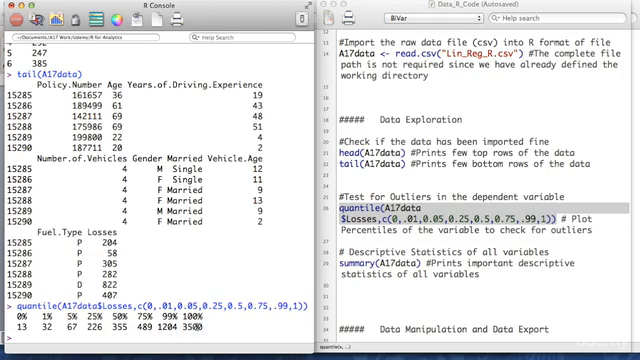Click the Data_R_Code (Autosaved) window title
Viewport: 640px width, 360px height.
click(x=478, y=4)
